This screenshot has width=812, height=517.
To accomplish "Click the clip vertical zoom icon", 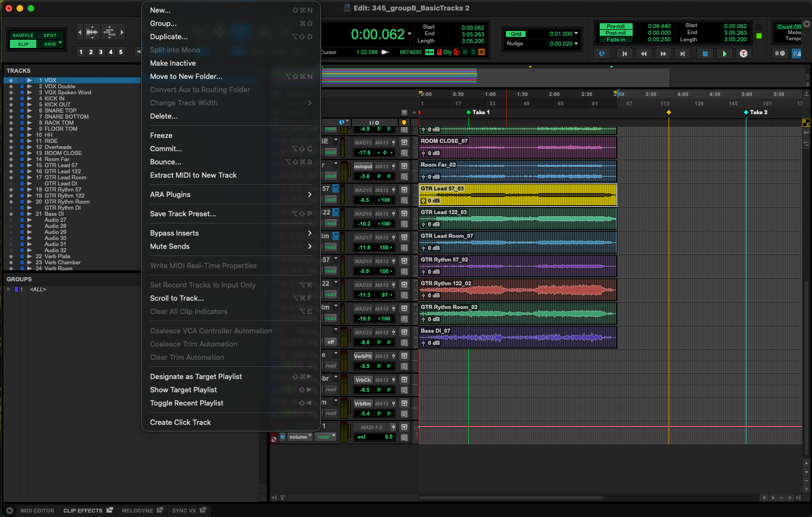I will pos(109,33).
